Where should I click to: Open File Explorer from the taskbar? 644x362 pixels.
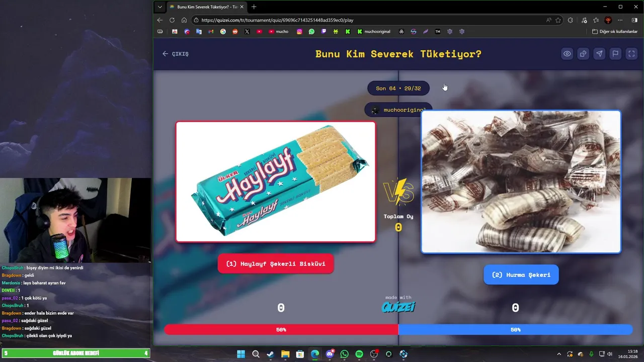[x=285, y=354]
